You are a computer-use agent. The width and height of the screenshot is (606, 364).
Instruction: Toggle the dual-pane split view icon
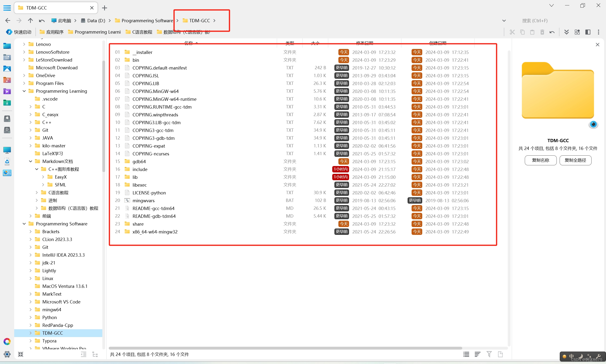tap(588, 32)
